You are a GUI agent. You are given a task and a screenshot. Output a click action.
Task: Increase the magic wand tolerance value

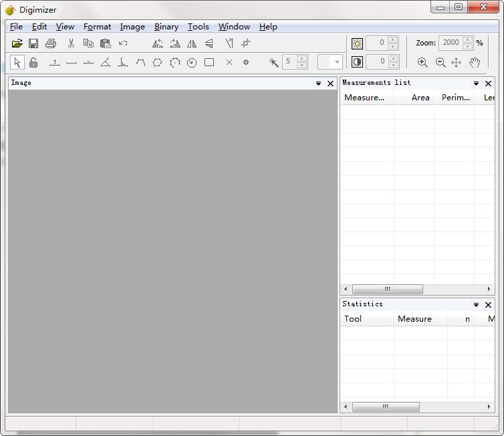[301, 59]
